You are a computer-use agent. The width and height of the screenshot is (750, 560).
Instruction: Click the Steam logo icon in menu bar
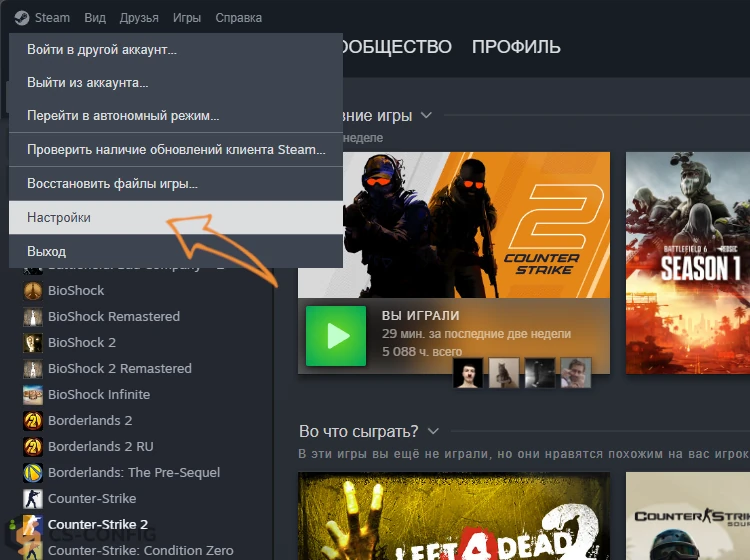pos(21,18)
